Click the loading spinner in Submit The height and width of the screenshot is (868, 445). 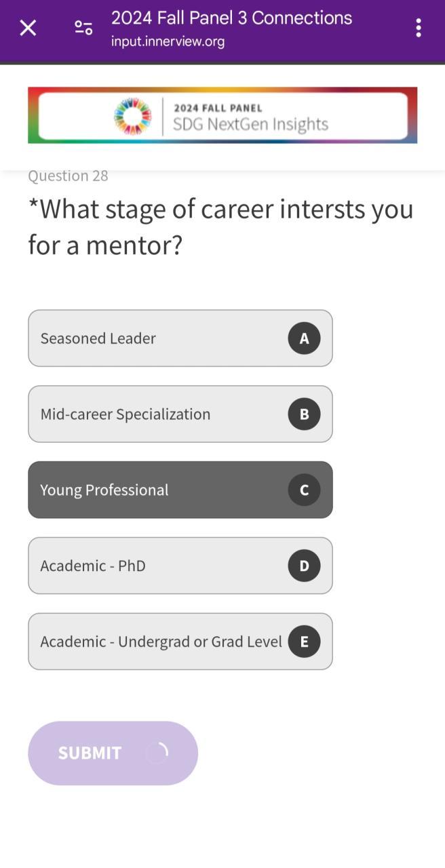pyautogui.click(x=157, y=753)
